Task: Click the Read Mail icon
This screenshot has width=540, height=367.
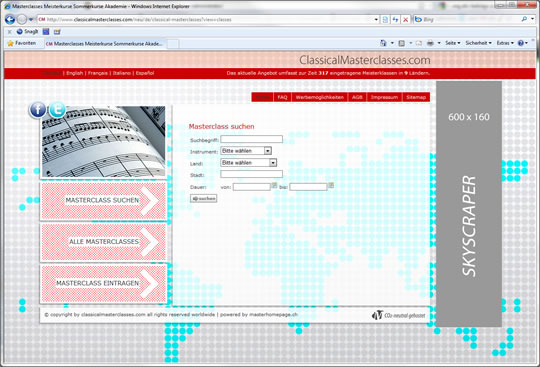Action: tap(419, 43)
